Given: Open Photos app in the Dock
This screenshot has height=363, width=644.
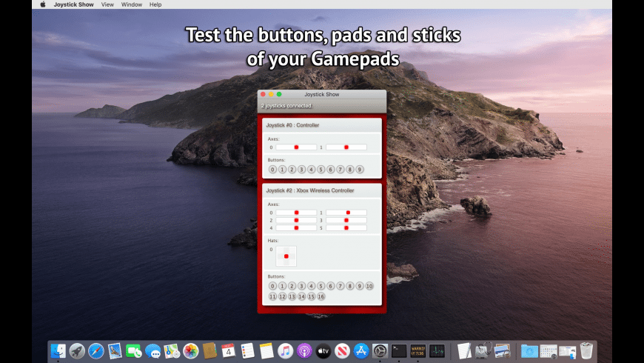Looking at the screenshot, I should [x=190, y=351].
